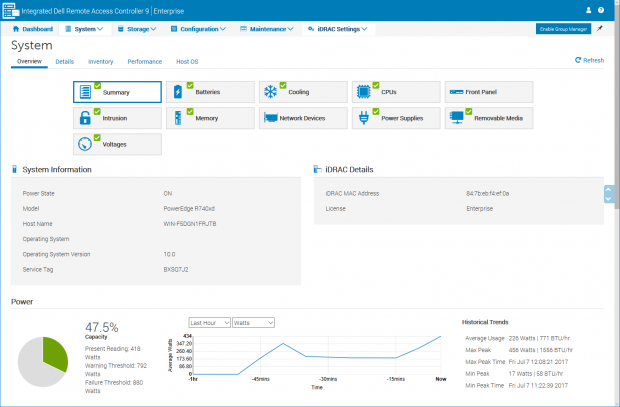The image size is (620, 407).
Task: Open the Cooling status tile
Action: 303,91
